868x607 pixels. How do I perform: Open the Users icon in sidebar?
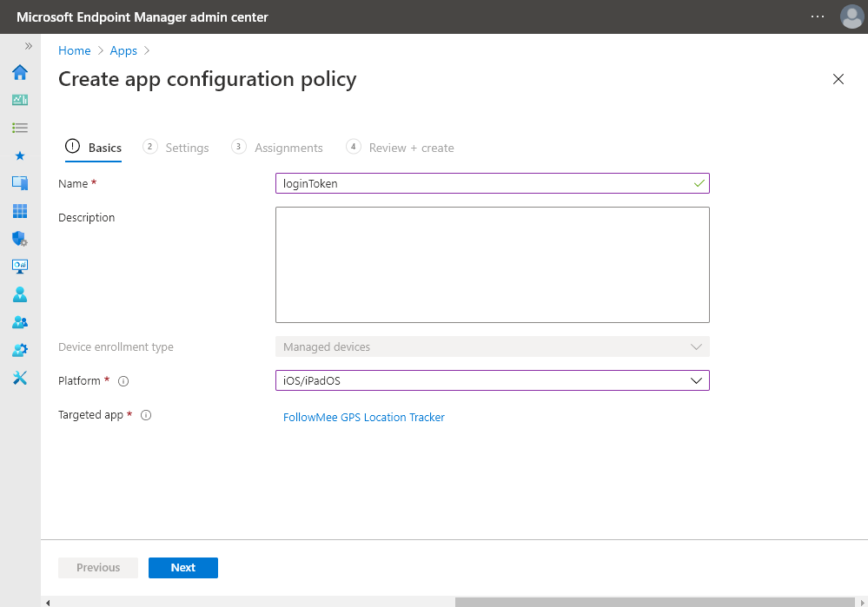click(x=20, y=294)
